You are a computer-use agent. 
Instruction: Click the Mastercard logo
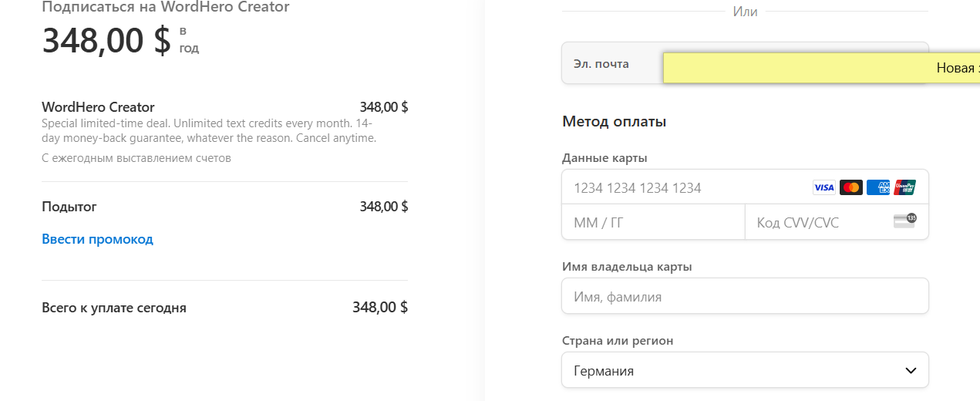click(850, 187)
